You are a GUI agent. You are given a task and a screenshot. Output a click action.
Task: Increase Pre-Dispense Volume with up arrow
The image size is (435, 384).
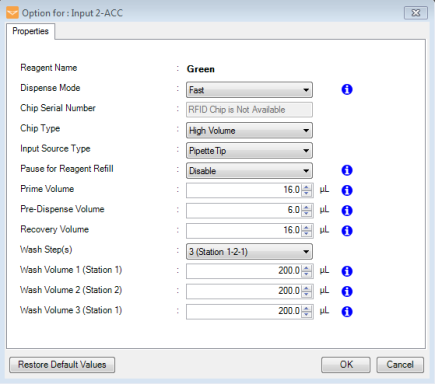307,207
